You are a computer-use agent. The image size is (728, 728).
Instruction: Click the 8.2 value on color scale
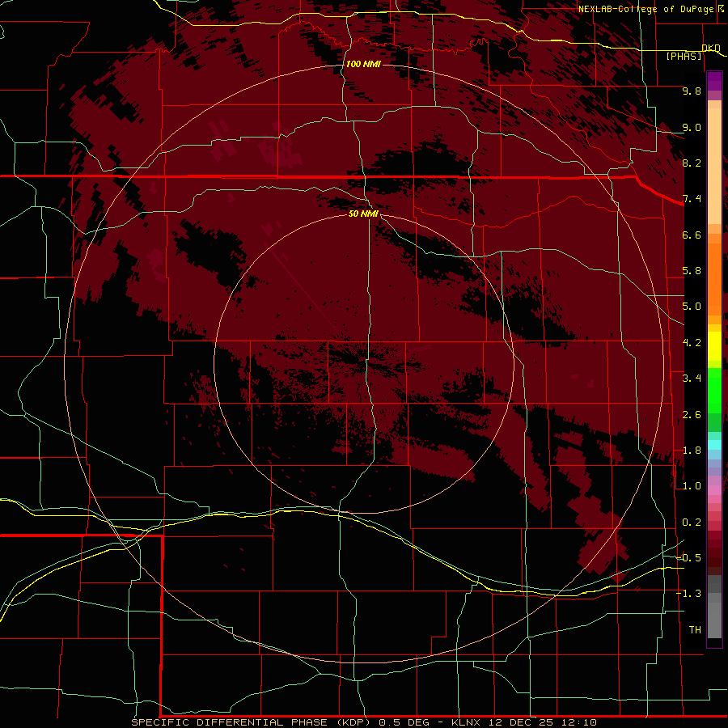point(692,163)
